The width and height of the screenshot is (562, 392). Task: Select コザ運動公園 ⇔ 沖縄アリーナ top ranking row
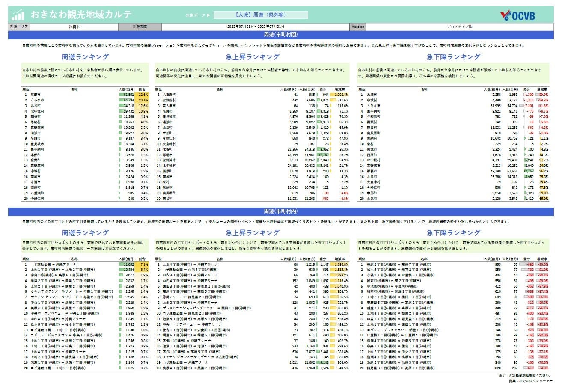point(56,264)
